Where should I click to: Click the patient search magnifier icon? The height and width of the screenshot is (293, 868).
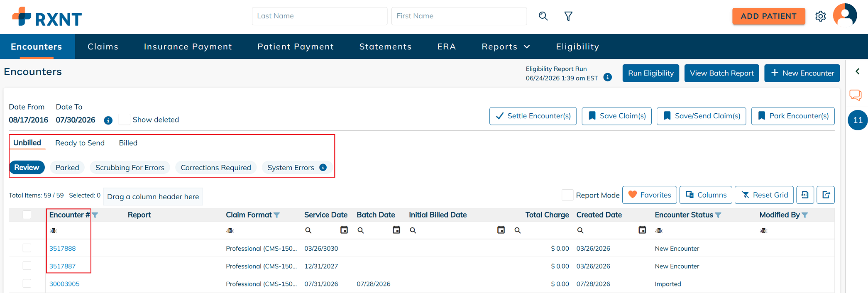[543, 16]
